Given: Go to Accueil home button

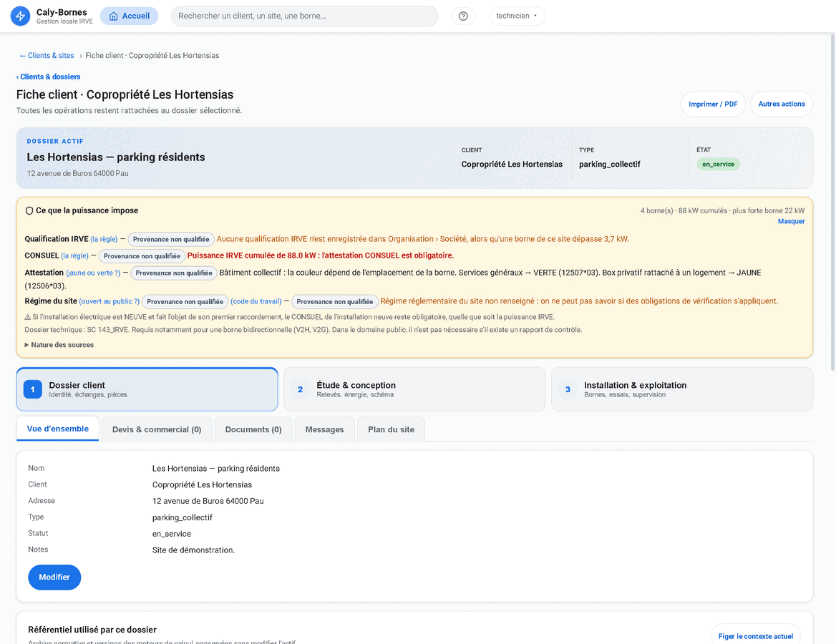Looking at the screenshot, I should coord(129,16).
